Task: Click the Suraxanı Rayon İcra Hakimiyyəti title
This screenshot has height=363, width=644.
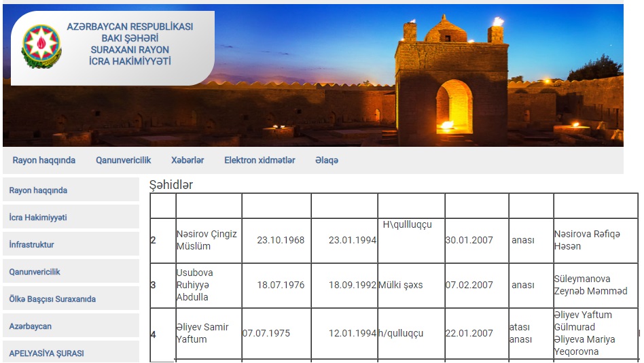Action: [130, 44]
